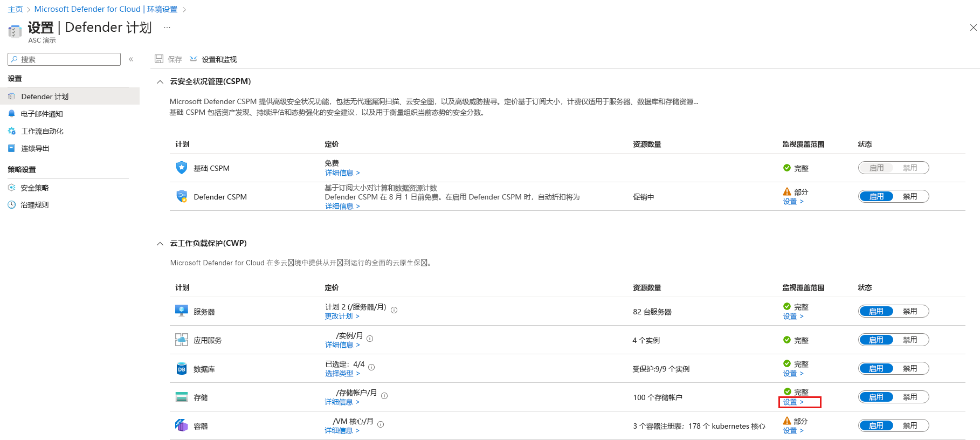Image resolution: width=980 pixels, height=440 pixels.
Task: Open 设置 link in 存储 row
Action: (793, 402)
